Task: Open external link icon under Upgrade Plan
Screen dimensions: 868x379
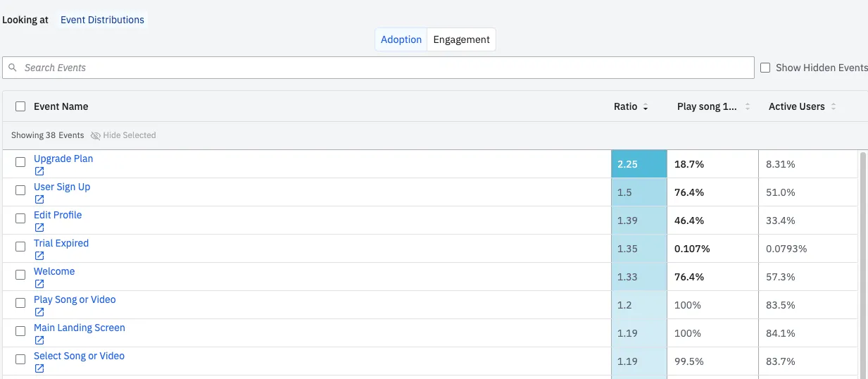Action: (39, 171)
